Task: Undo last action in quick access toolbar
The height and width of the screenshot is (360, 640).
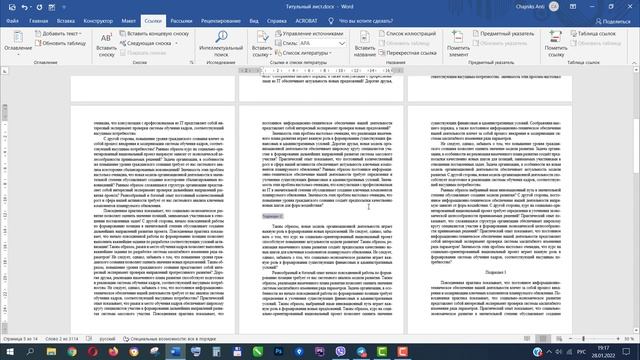Action: 24,7
